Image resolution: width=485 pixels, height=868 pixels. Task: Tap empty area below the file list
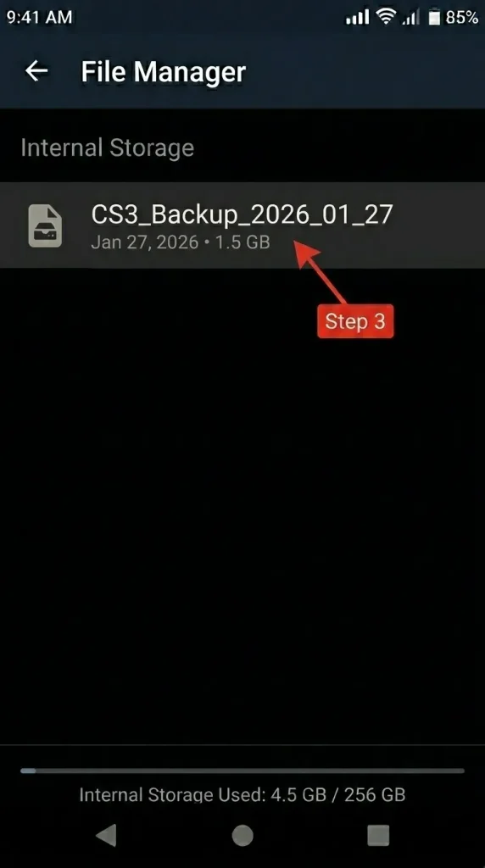[x=242, y=526]
